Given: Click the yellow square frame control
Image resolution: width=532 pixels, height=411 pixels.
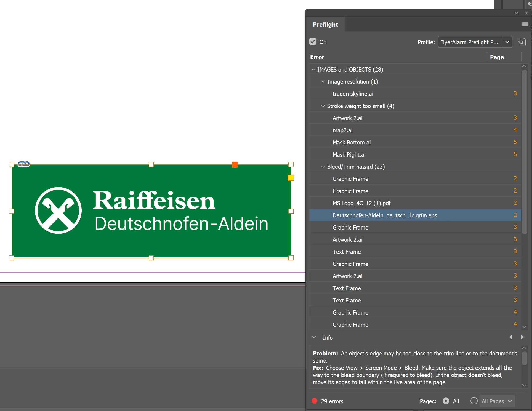Looking at the screenshot, I should point(291,178).
